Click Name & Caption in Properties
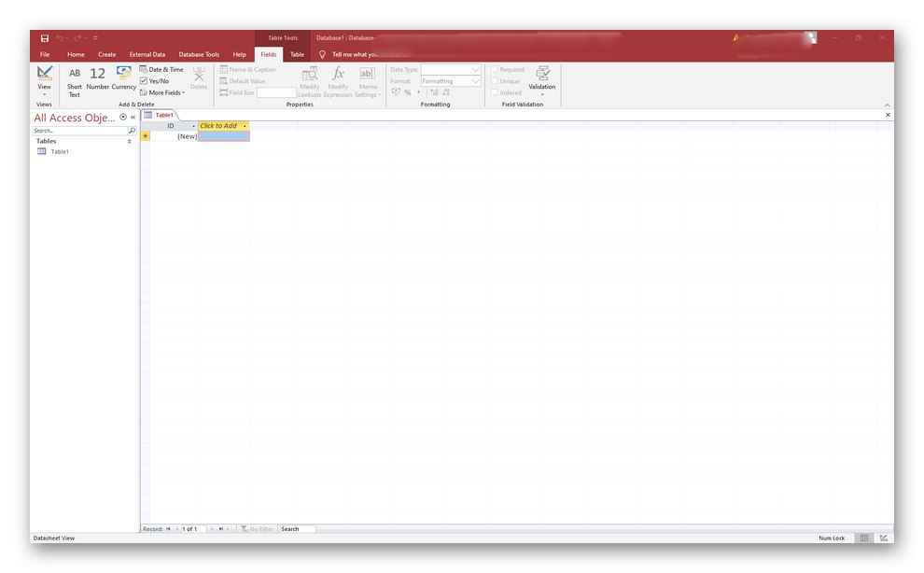Image resolution: width=924 pixels, height=573 pixels. 248,70
